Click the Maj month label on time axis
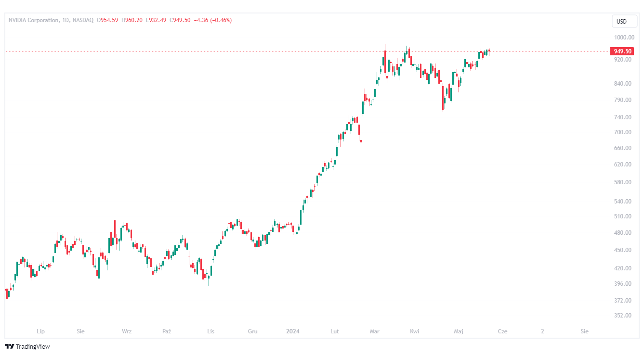The image size is (644, 355). click(459, 331)
